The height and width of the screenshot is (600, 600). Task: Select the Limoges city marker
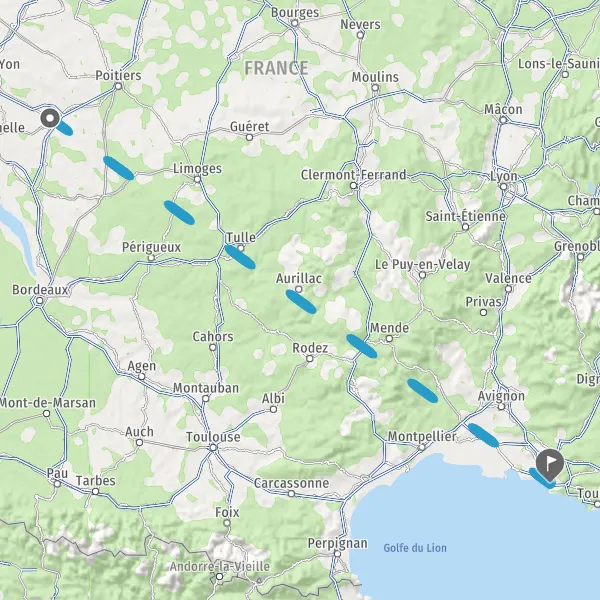(197, 179)
